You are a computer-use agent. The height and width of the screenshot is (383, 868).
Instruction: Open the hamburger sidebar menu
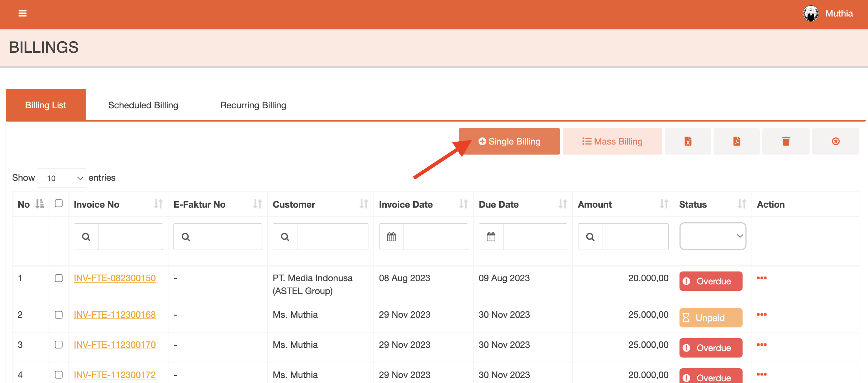(22, 14)
